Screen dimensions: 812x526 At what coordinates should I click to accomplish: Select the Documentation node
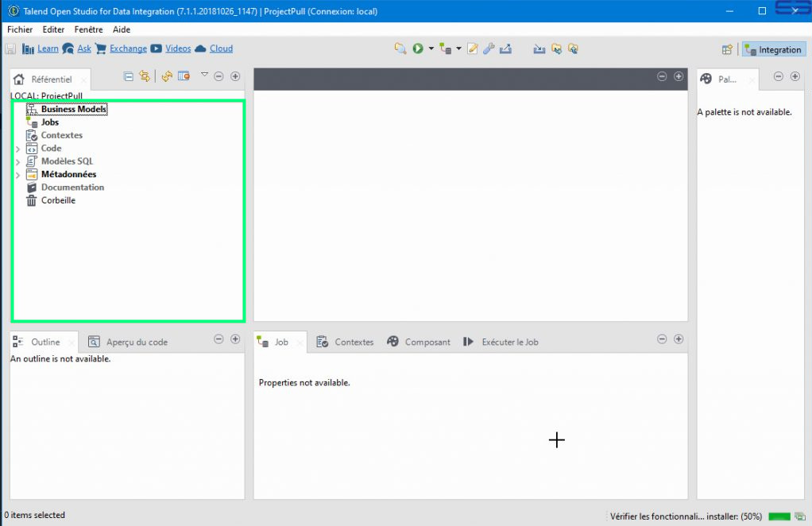click(72, 188)
